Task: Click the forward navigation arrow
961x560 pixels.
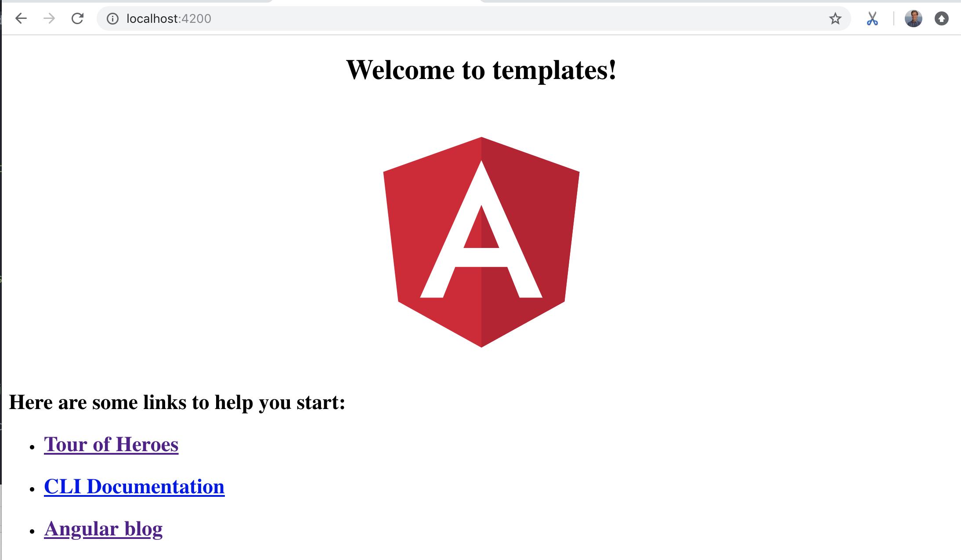Action: coord(50,18)
